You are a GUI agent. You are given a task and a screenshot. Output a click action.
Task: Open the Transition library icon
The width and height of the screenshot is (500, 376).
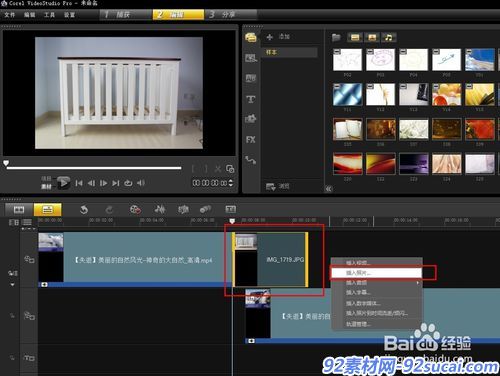click(251, 78)
